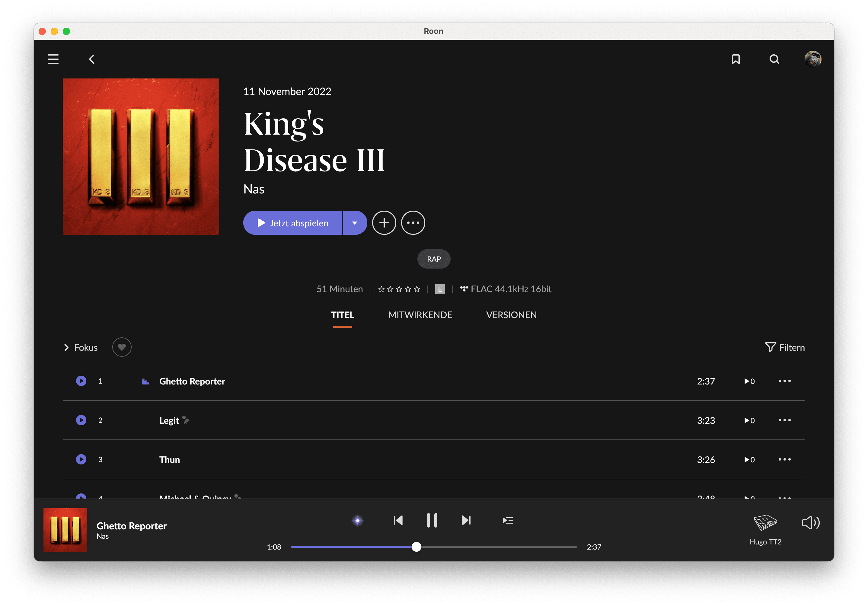868x606 pixels.
Task: Expand the Jetzt abspielen dropdown arrow
Action: pyautogui.click(x=355, y=223)
